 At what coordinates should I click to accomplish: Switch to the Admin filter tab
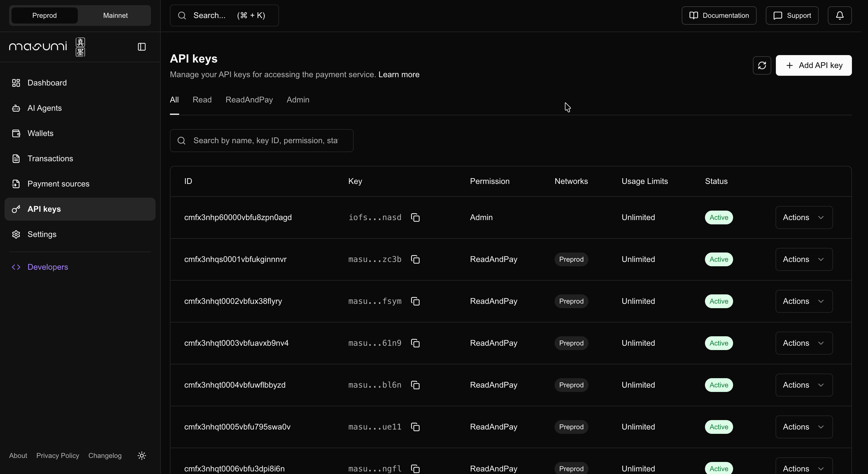tap(298, 100)
